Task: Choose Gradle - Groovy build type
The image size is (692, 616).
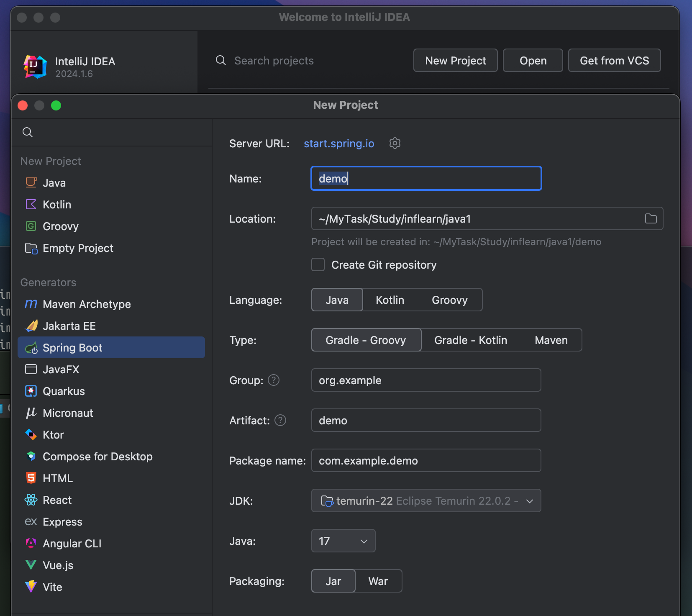Action: (366, 340)
